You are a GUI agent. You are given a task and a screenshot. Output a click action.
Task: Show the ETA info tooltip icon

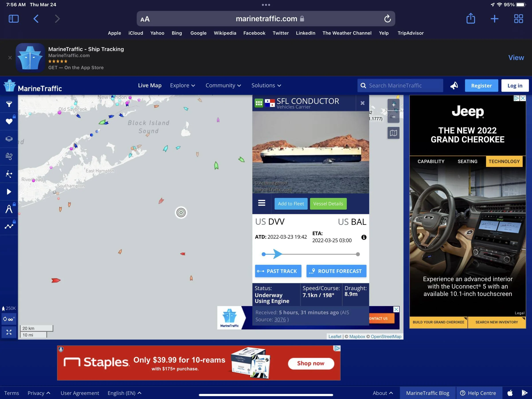point(364,237)
